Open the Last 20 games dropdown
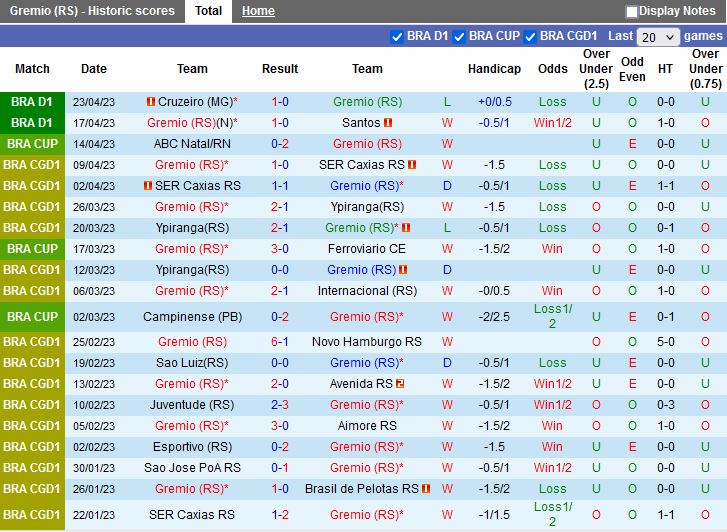 (658, 37)
